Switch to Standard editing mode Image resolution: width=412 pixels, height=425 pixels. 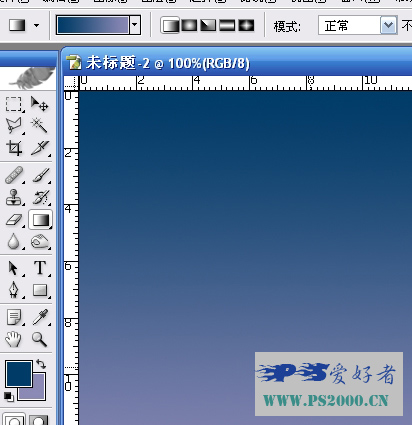(14, 419)
